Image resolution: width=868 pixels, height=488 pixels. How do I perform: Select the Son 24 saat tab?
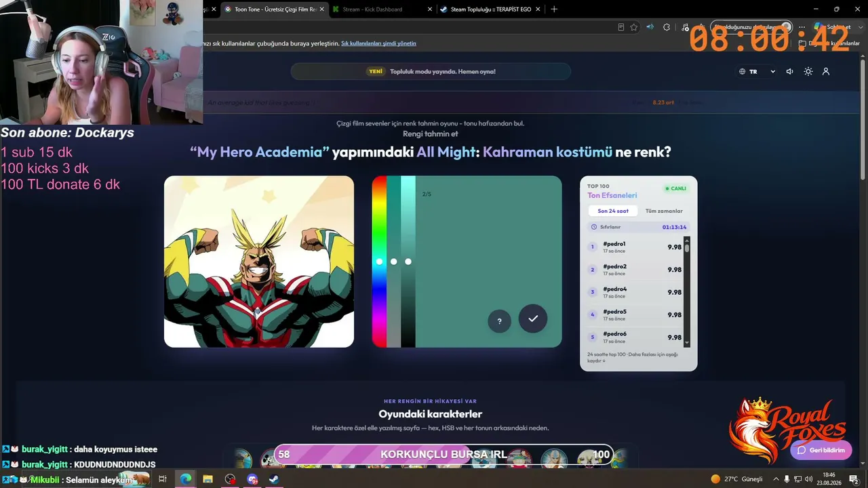(x=612, y=211)
